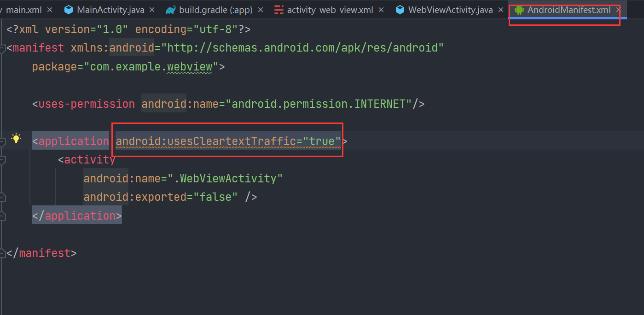Open the intention actions lightbulb
Screen dimensions: 644x315
tap(16, 138)
